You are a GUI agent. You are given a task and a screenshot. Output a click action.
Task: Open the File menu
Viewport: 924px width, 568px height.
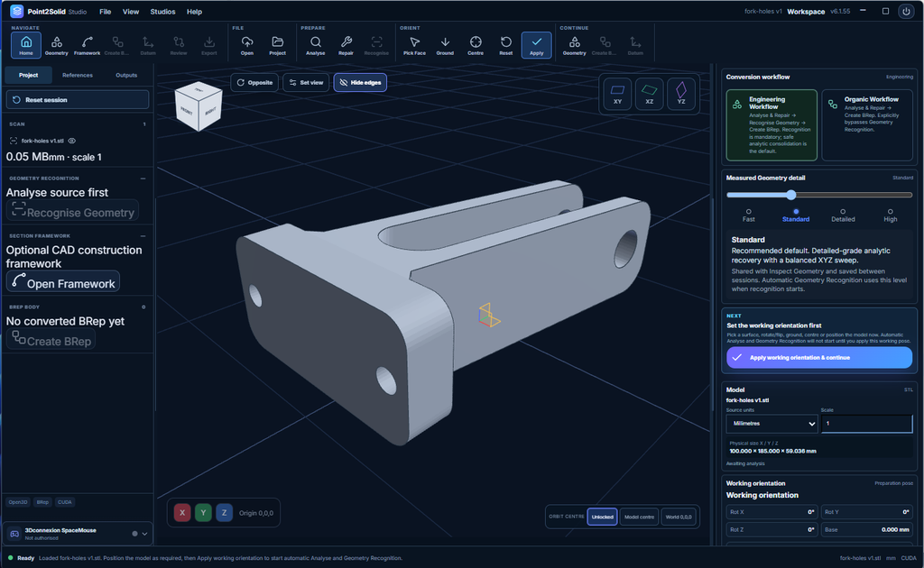[106, 12]
